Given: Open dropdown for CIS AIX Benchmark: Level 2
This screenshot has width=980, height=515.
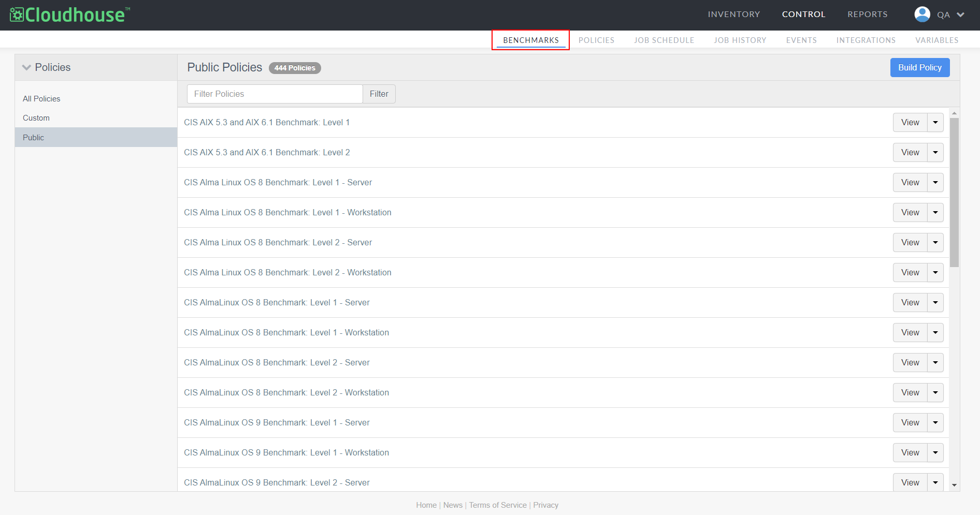Looking at the screenshot, I should tap(935, 153).
